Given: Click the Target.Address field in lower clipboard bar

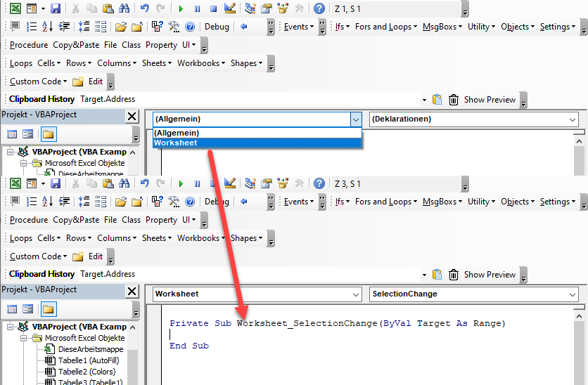Looking at the screenshot, I should [250, 274].
